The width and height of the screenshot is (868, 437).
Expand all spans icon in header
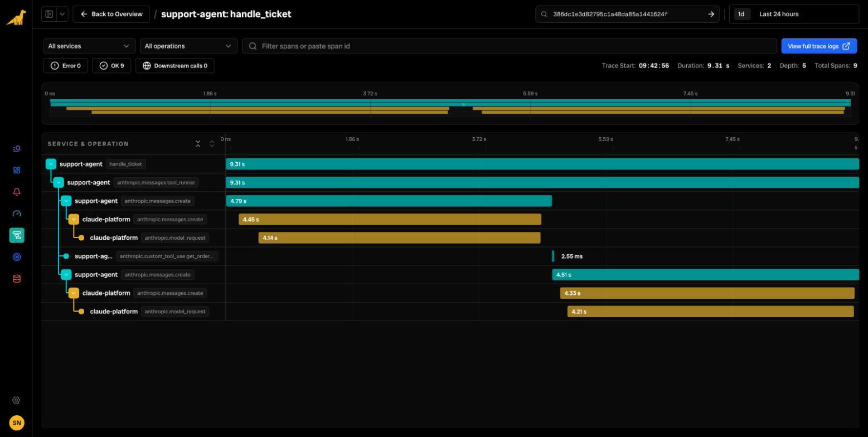point(212,144)
